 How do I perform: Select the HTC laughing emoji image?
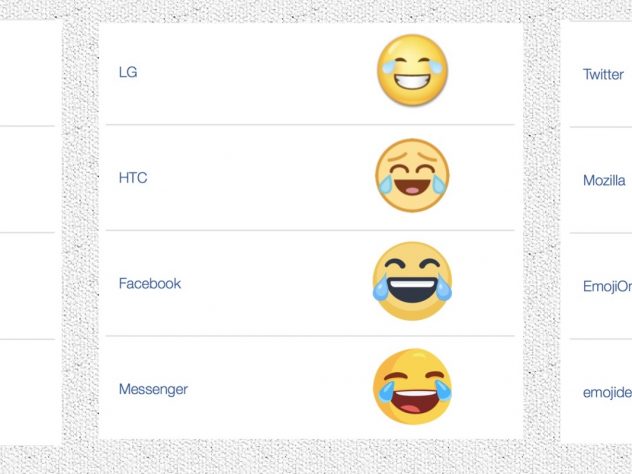pos(412,175)
